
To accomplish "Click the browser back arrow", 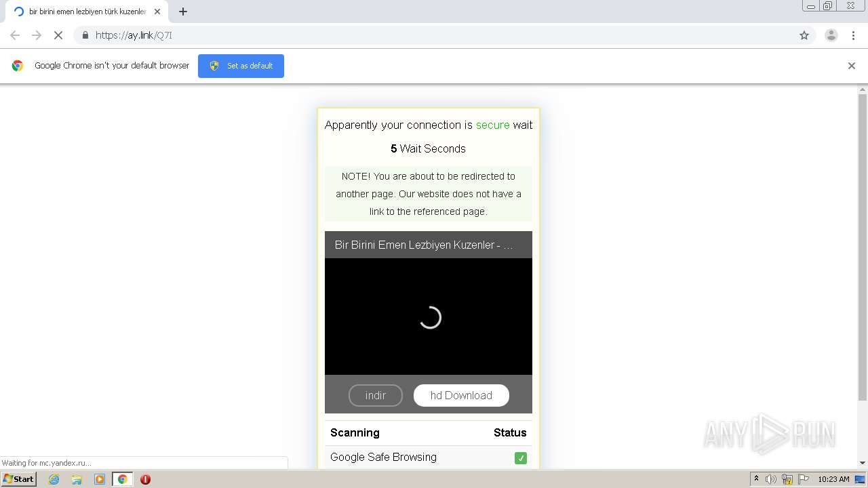I will click(15, 35).
